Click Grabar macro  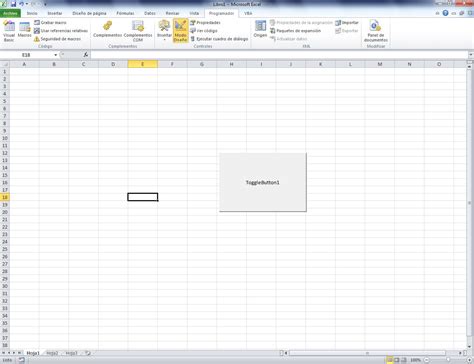pyautogui.click(x=50, y=22)
